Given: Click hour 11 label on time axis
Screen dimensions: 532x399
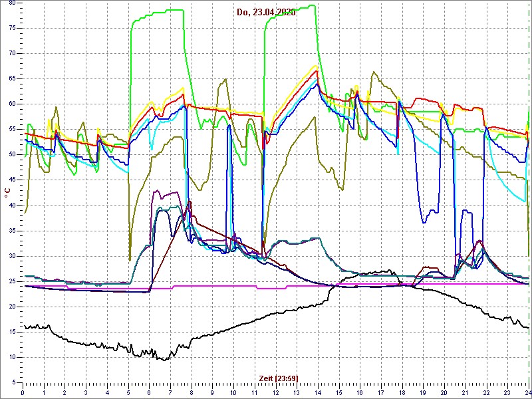Looking at the screenshot, I should point(254,392).
